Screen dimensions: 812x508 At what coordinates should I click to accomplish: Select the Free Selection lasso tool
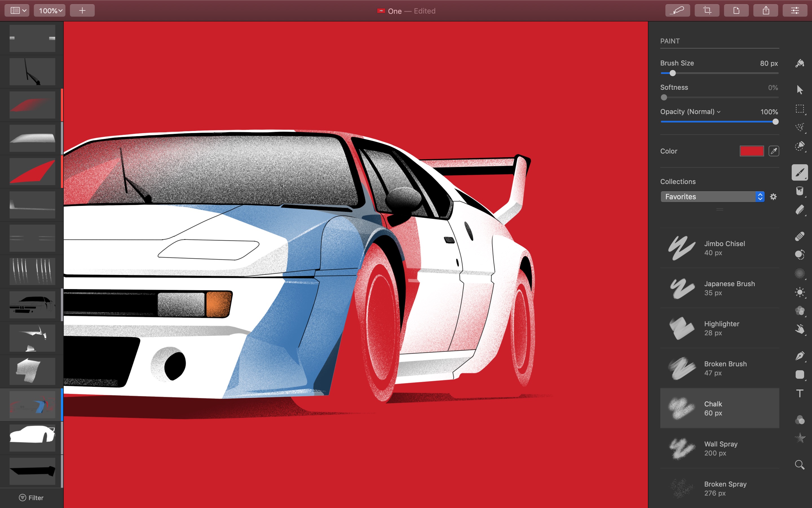(800, 127)
